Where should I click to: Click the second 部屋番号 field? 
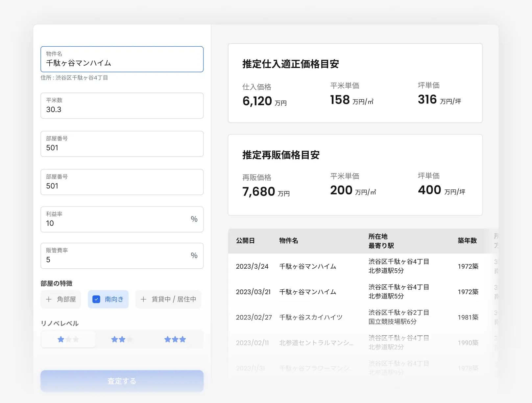[122, 182]
